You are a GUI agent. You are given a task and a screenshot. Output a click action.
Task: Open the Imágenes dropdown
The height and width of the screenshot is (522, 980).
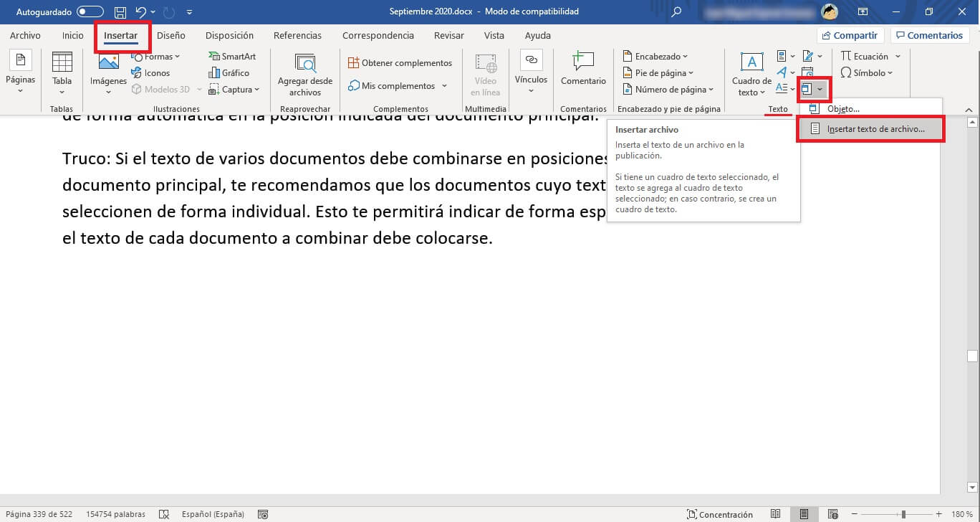click(x=108, y=74)
